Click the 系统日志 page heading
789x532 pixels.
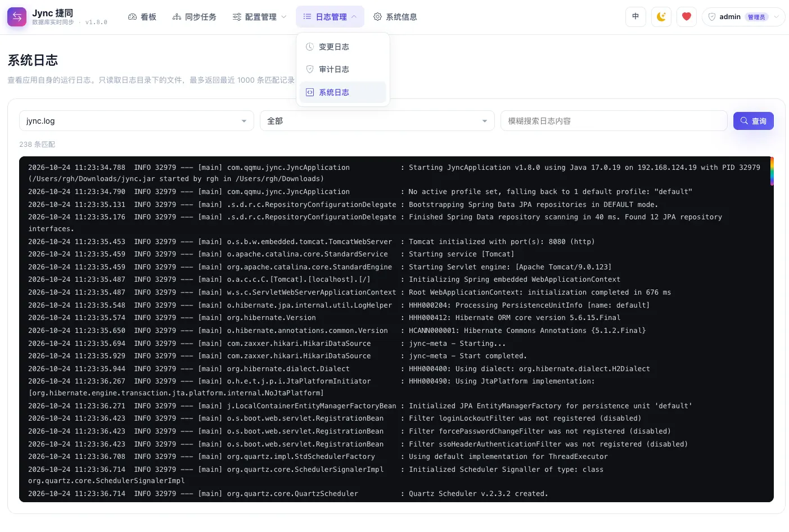point(33,60)
